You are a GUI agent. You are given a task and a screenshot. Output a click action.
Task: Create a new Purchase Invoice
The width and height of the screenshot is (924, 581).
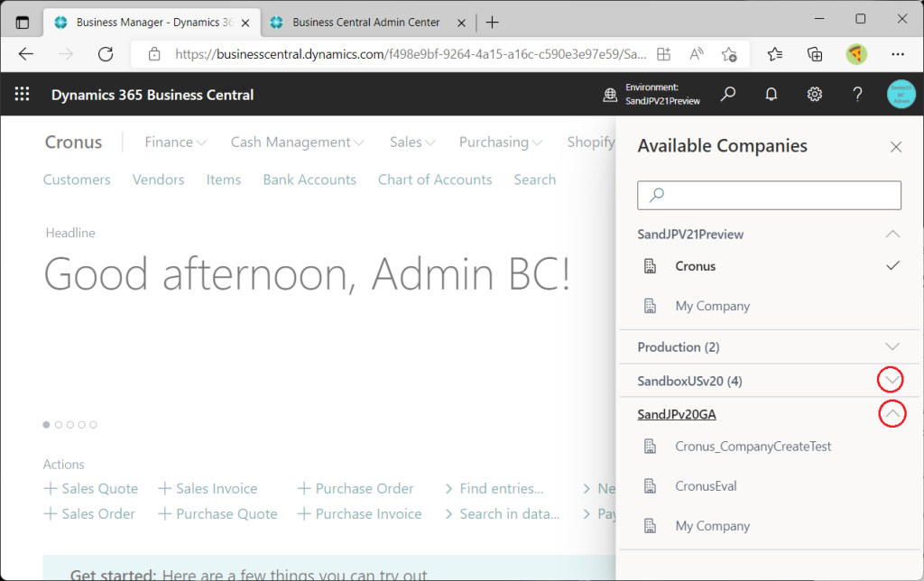359,514
